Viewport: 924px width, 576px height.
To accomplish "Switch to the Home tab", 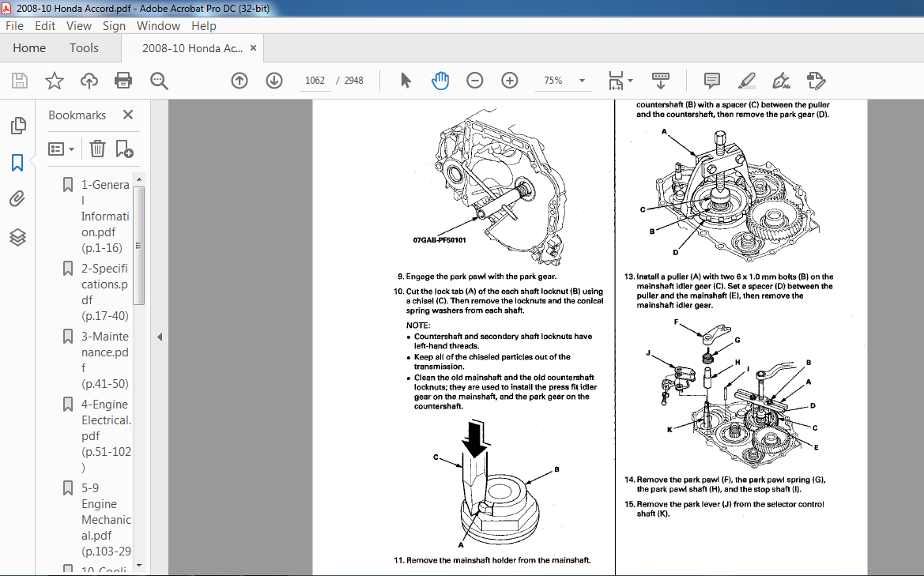I will [x=29, y=48].
